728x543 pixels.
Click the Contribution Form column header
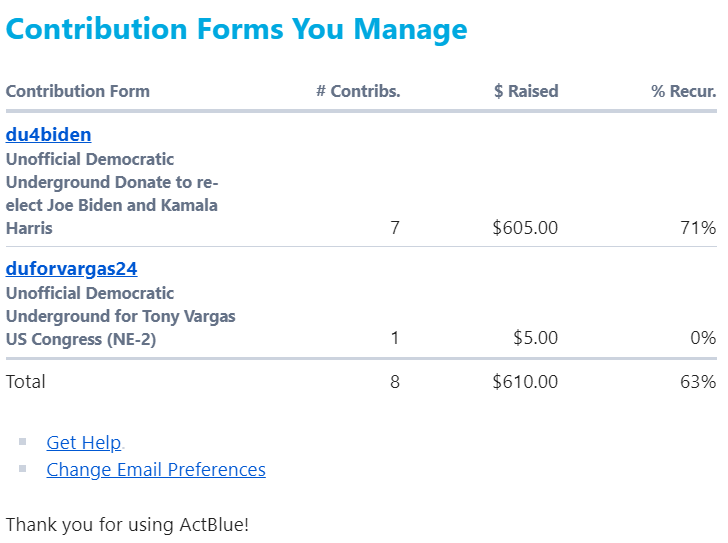78,91
